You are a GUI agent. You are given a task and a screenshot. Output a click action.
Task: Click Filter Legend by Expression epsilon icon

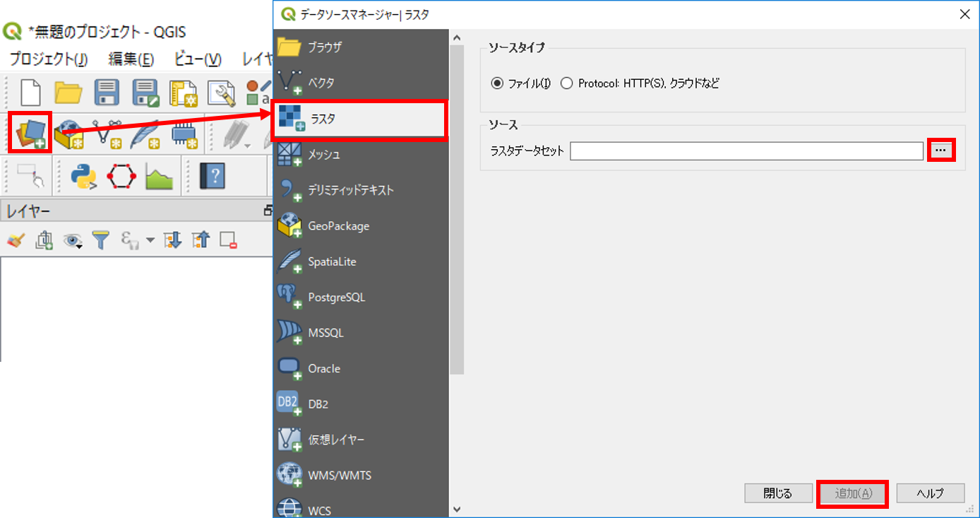point(129,241)
